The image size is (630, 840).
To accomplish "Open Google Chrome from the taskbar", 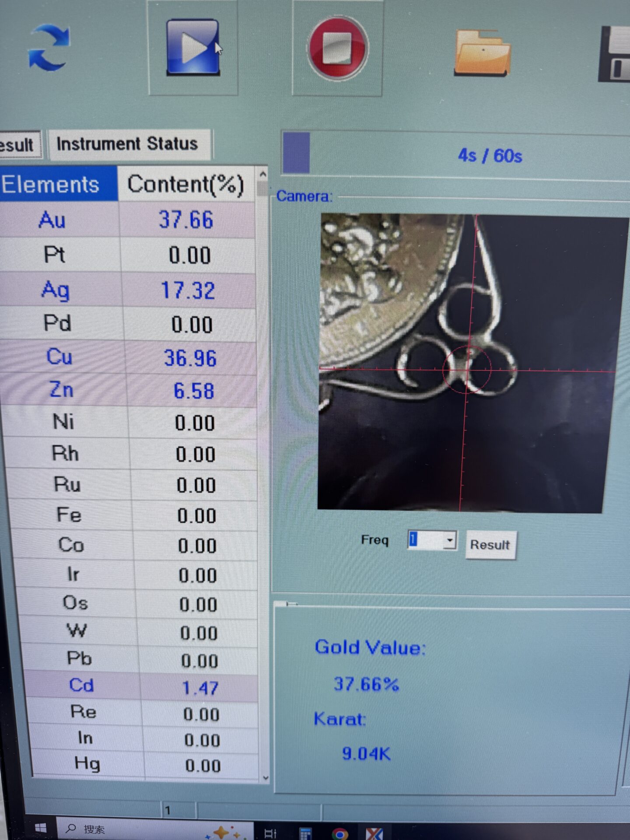I will (x=340, y=833).
